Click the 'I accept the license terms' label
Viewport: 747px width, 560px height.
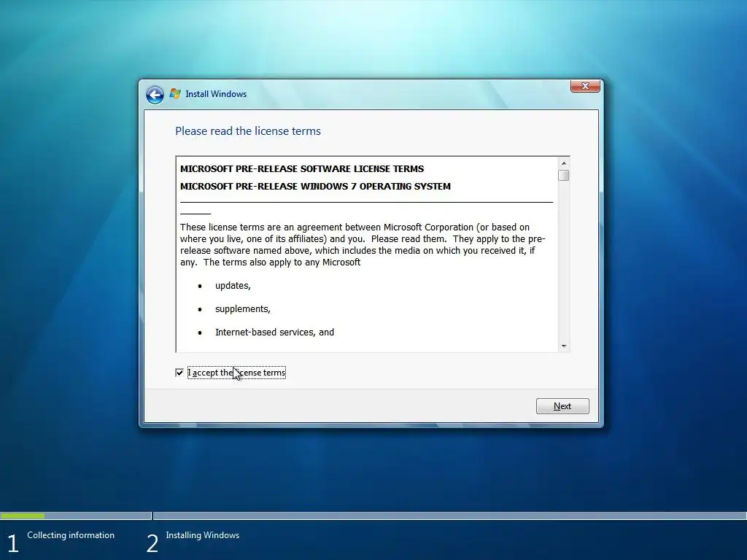[237, 373]
